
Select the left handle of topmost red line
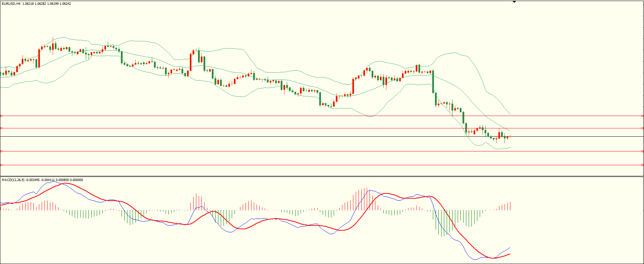[x=1, y=116]
